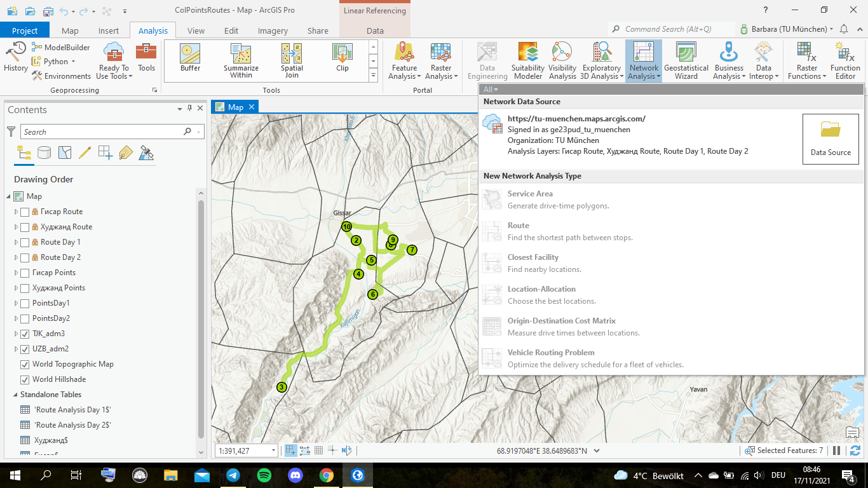The image size is (868, 488).
Task: Open the Barbara (TU München) account menu
Action: click(787, 29)
